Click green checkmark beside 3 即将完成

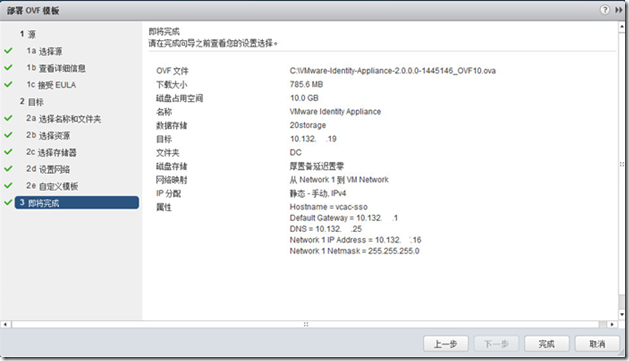click(8, 202)
